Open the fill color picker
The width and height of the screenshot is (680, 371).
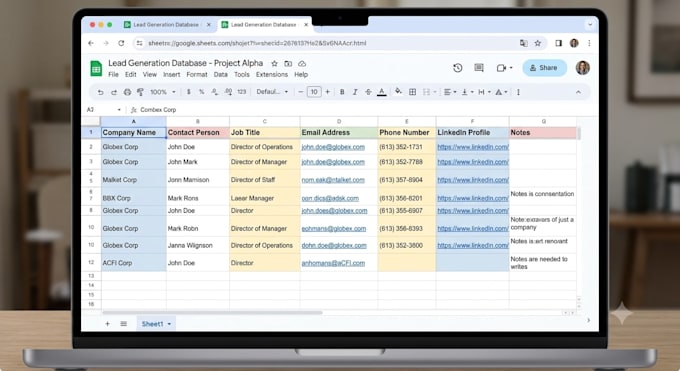(x=398, y=92)
